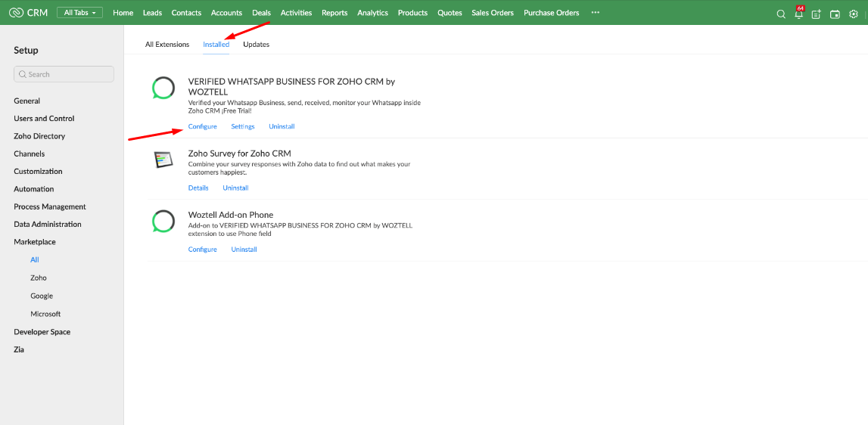
Task: Expand Channels section
Action: tap(30, 154)
